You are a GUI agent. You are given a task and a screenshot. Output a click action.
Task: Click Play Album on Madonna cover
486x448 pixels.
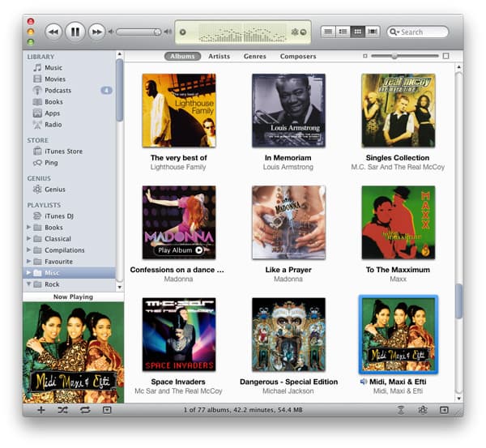(x=180, y=250)
